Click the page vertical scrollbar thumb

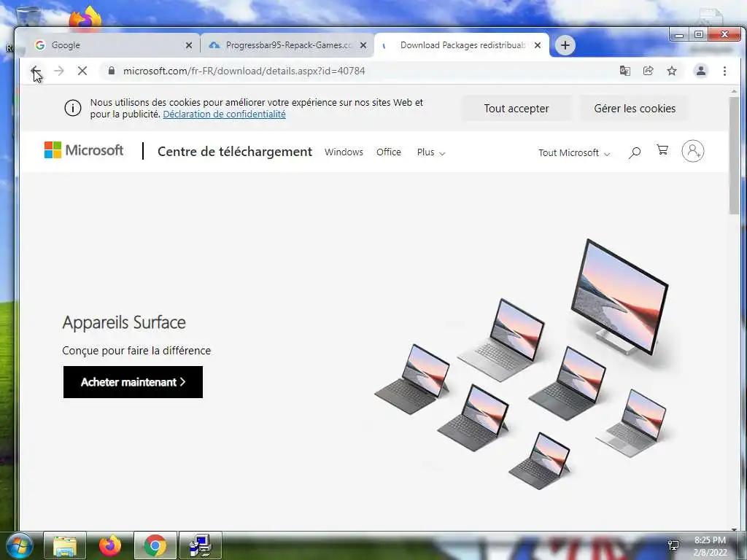[734, 155]
